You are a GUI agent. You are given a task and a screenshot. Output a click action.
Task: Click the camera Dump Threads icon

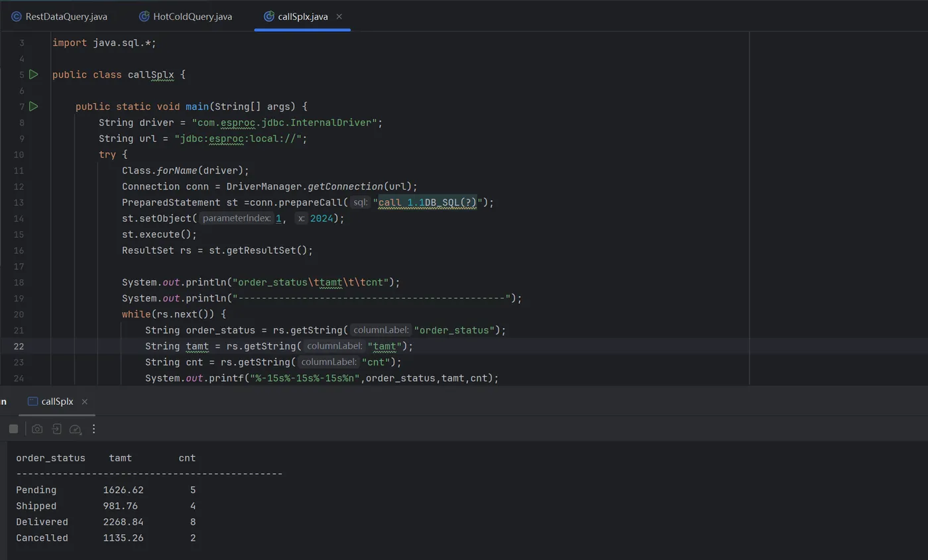click(37, 429)
